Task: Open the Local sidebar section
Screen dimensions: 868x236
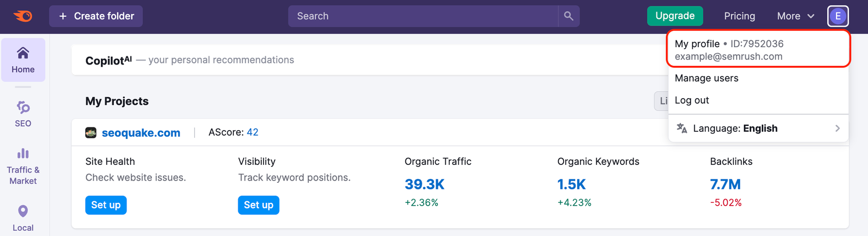Action: click(x=23, y=218)
